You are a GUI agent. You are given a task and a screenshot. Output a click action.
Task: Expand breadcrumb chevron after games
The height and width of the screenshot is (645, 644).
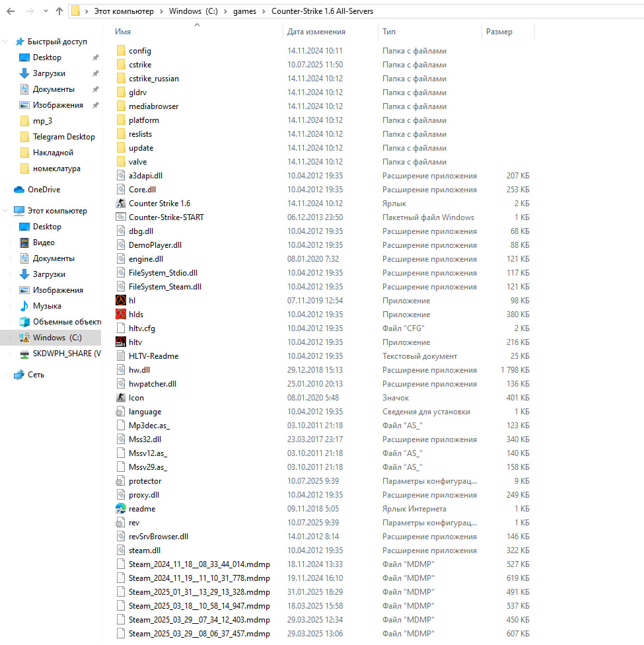click(x=264, y=11)
